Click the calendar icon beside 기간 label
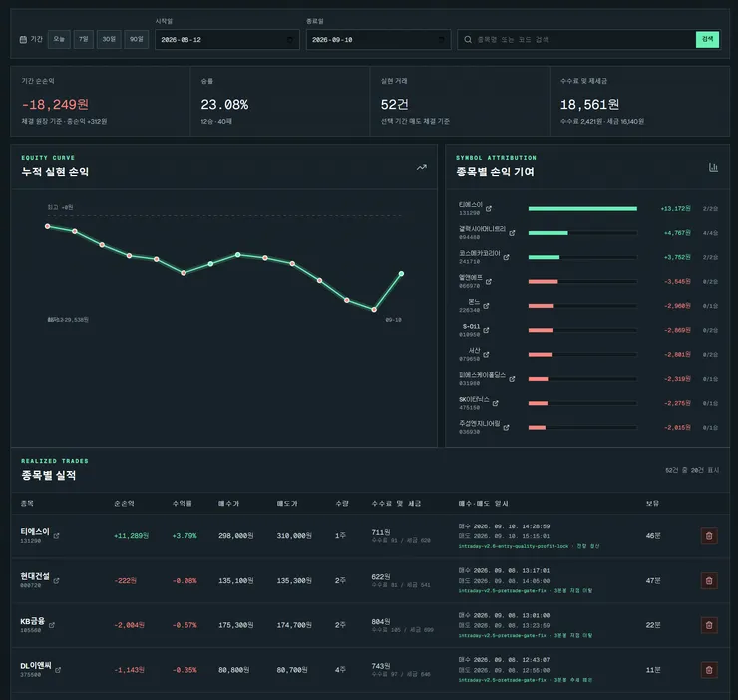 tap(23, 40)
